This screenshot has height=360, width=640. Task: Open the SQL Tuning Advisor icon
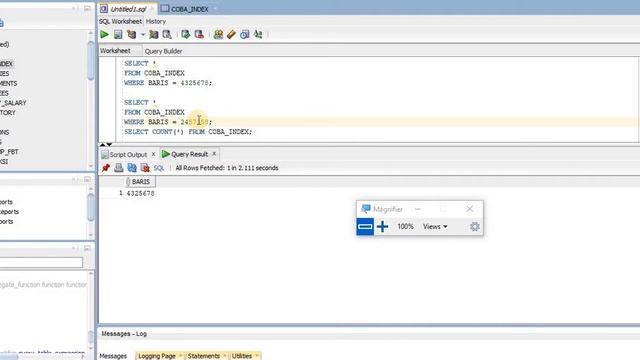167,34
